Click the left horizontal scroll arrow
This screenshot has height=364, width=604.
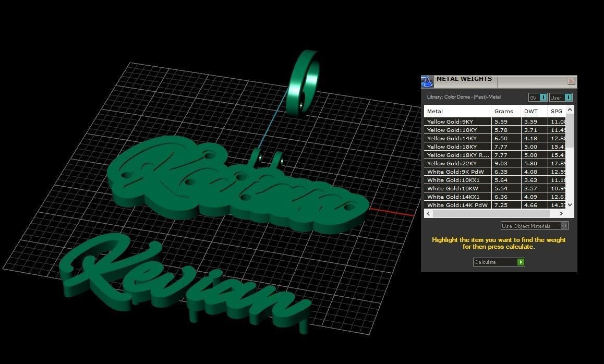click(x=429, y=213)
